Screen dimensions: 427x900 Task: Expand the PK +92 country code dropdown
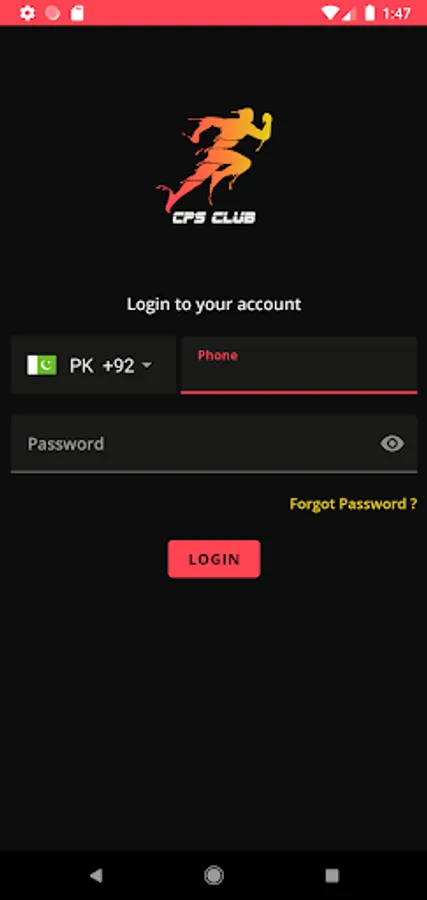pyautogui.click(x=94, y=365)
